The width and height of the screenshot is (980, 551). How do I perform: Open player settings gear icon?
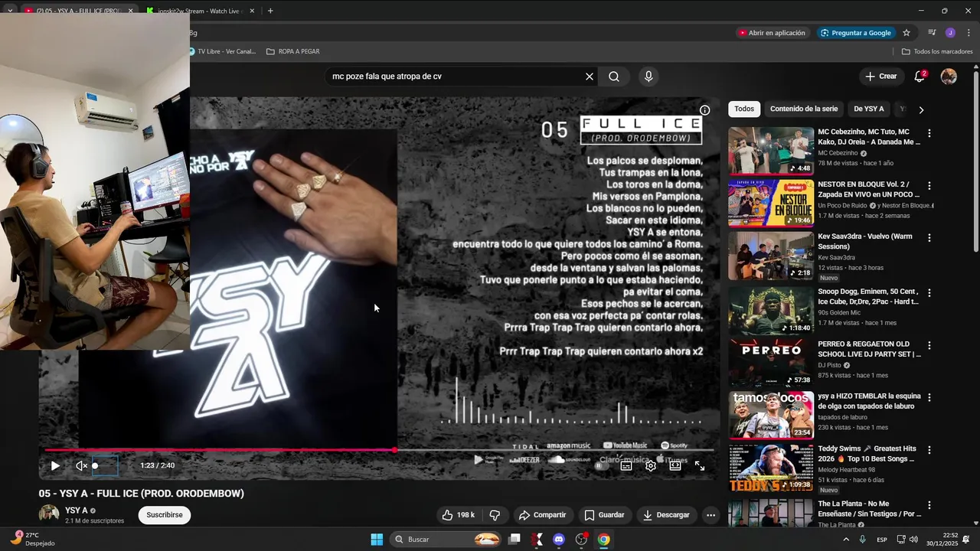tap(650, 465)
